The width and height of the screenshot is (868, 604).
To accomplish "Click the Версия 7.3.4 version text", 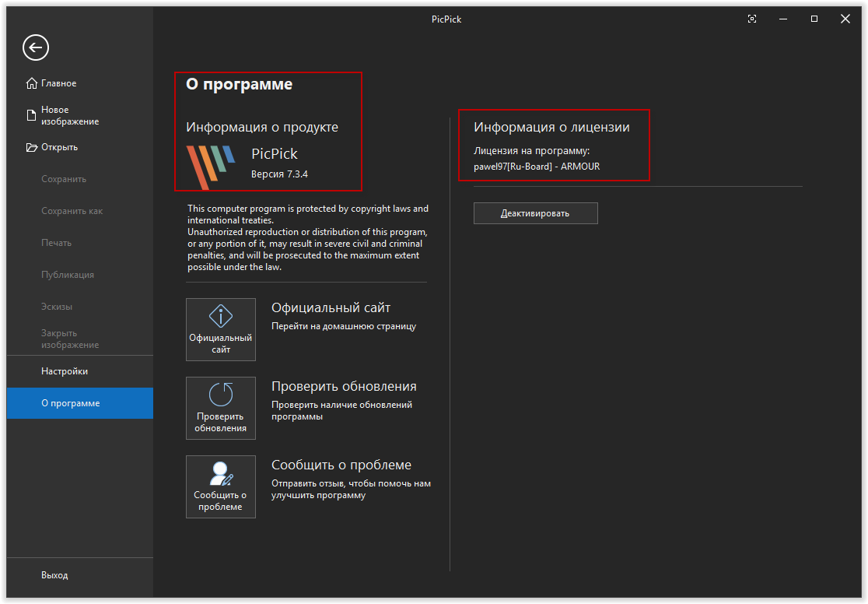I will (279, 174).
